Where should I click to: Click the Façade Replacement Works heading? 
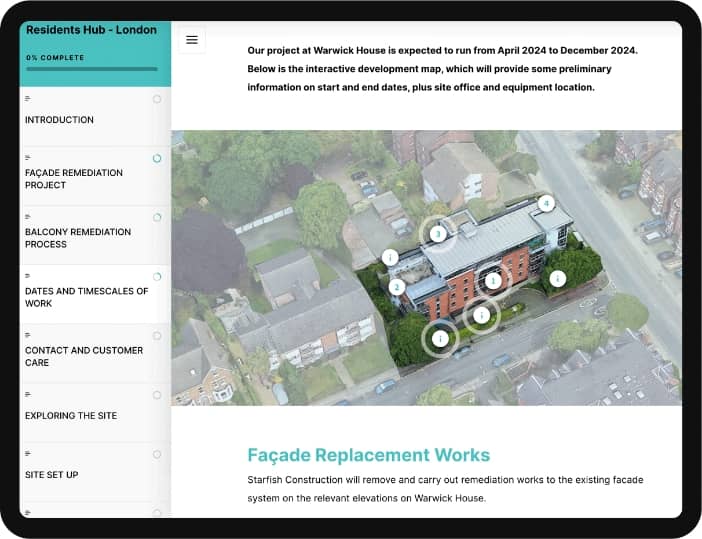tap(369, 456)
